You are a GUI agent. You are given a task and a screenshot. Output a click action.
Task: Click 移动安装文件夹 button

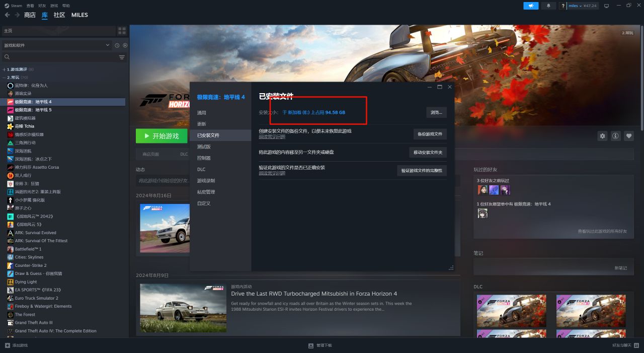pos(428,152)
